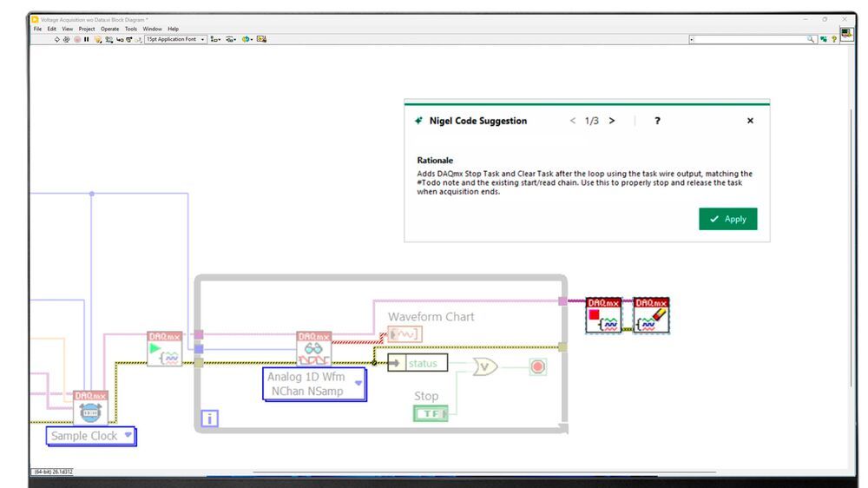
Task: Select the DAQmx Clear Task node
Action: (651, 315)
